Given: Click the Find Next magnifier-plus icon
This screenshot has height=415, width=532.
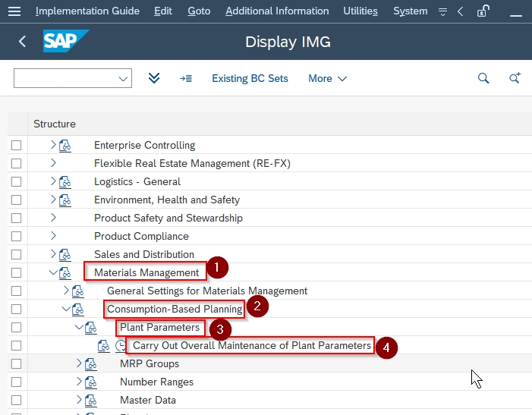Looking at the screenshot, I should (515, 78).
